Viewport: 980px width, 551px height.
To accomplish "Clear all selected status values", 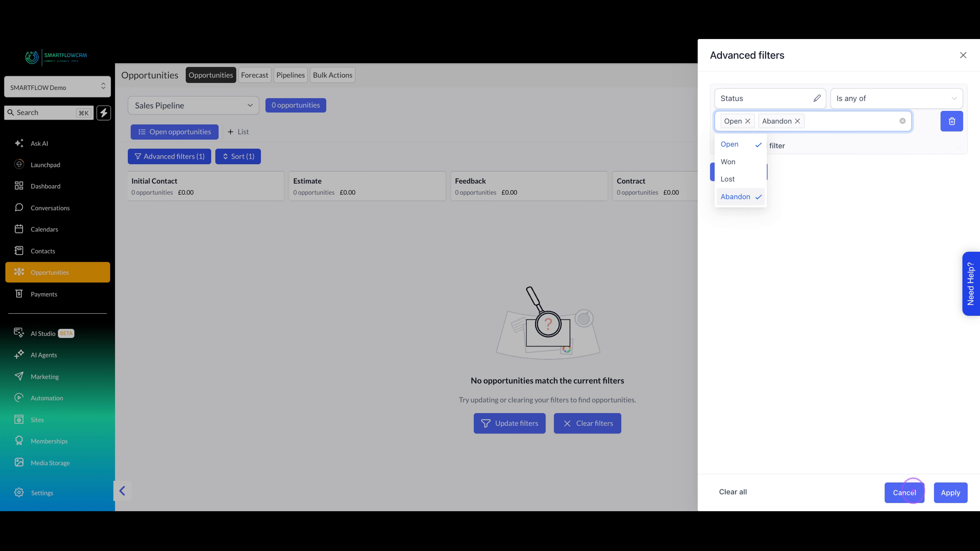I will tap(902, 121).
